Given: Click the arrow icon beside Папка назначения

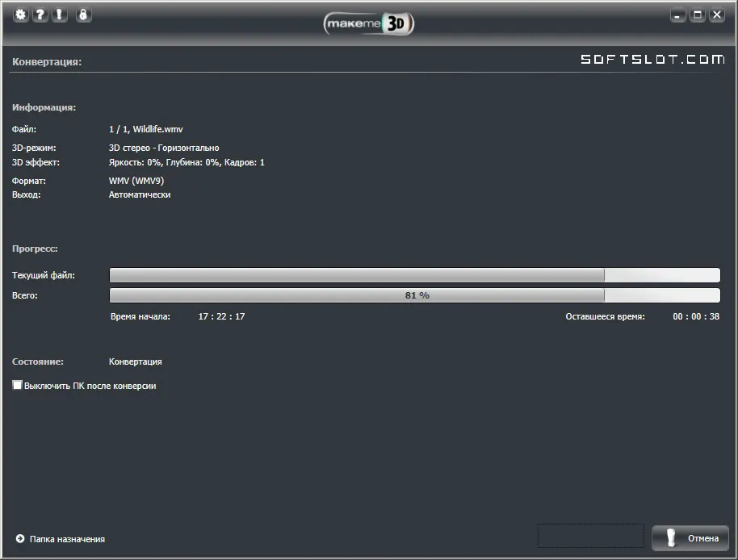Looking at the screenshot, I should click(x=19, y=539).
